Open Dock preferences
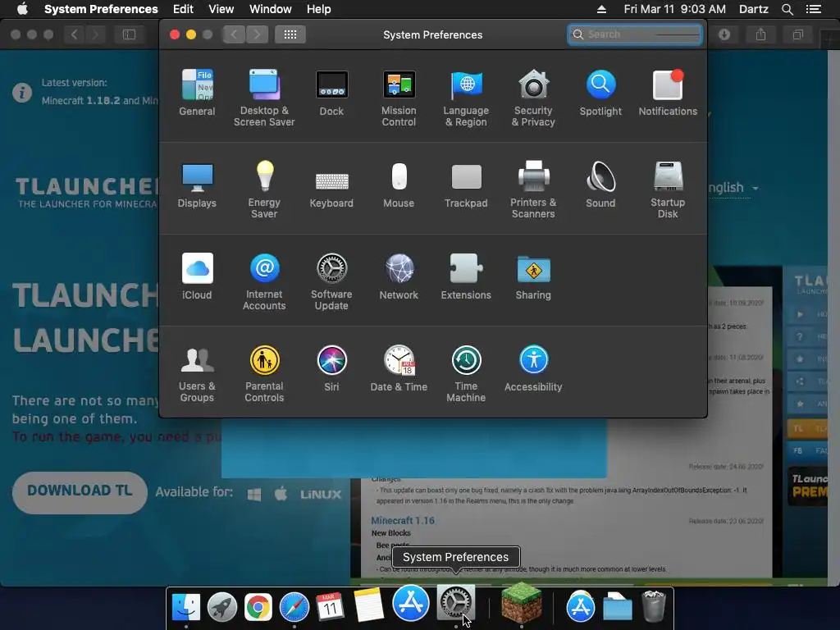The width and height of the screenshot is (840, 630). [x=331, y=93]
